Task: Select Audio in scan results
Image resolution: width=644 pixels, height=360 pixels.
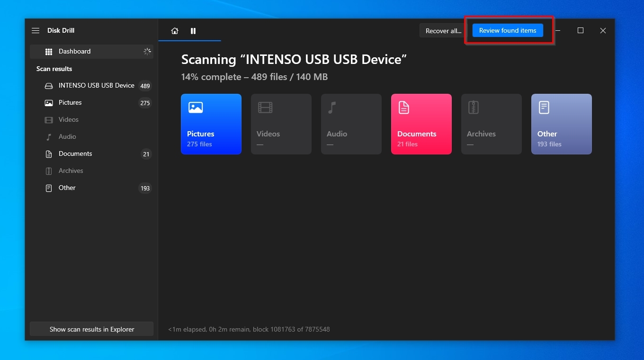Action: 91,137
